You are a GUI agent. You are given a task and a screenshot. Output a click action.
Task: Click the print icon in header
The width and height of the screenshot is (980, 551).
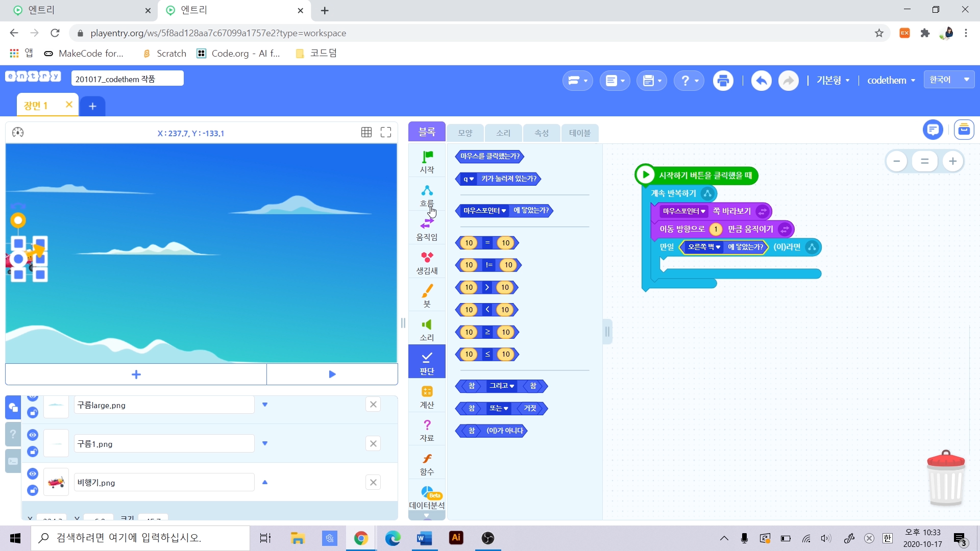coord(723,81)
